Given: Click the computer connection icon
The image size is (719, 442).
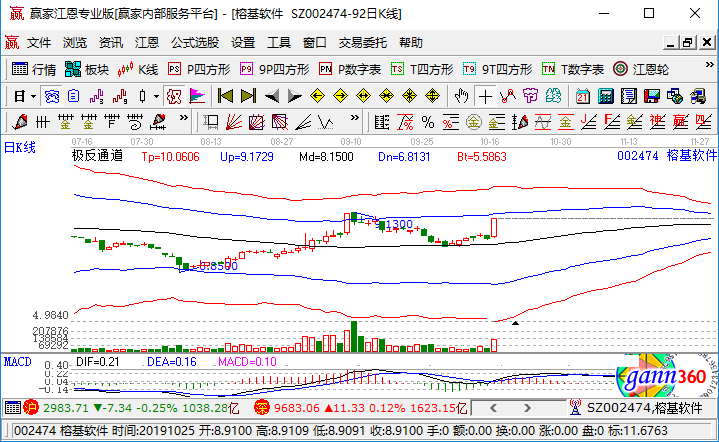Looking at the screenshot, I should pyautogui.click(x=698, y=97).
